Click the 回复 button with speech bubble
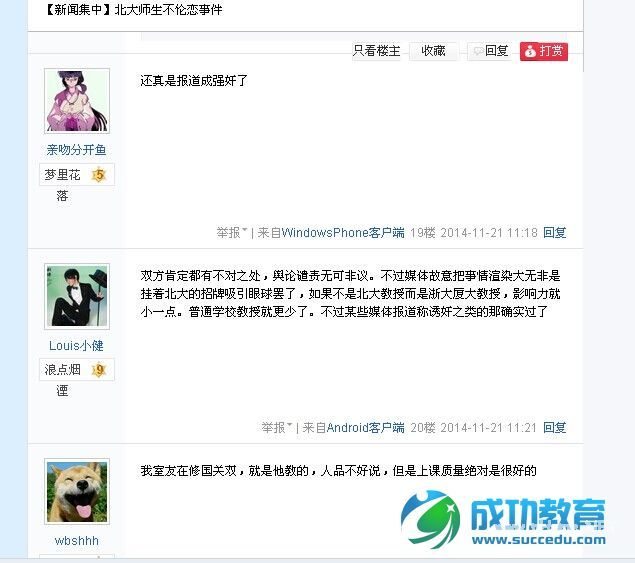 click(490, 51)
